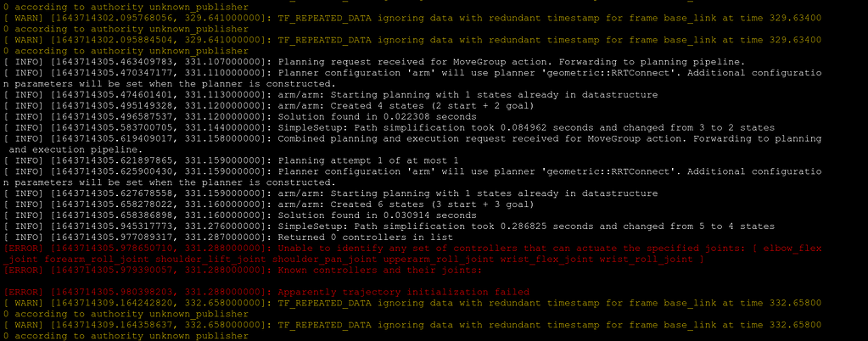This screenshot has height=341, width=868.
Task: Select the 'Created 4 states (2 start + 2 goal)' line
Action: tap(269, 106)
